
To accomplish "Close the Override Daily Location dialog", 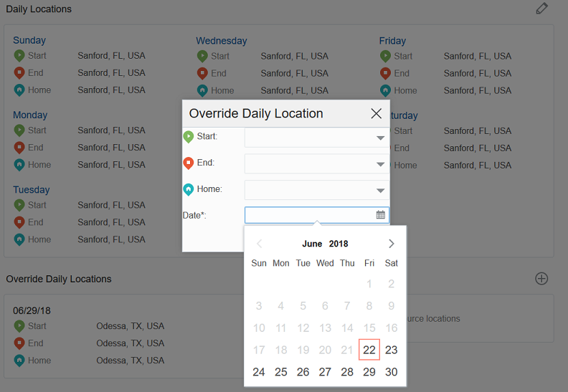I will 376,114.
